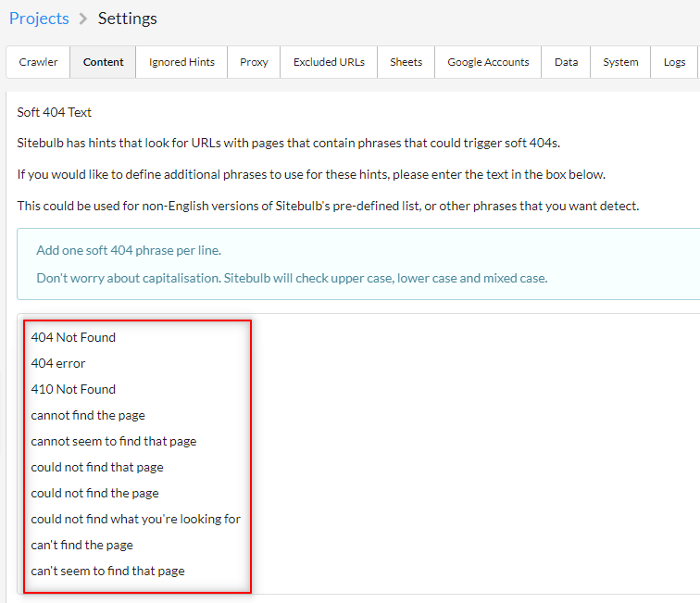Click the '404 Not Found' phrase line
Screen dimensions: 700x603
(x=73, y=337)
